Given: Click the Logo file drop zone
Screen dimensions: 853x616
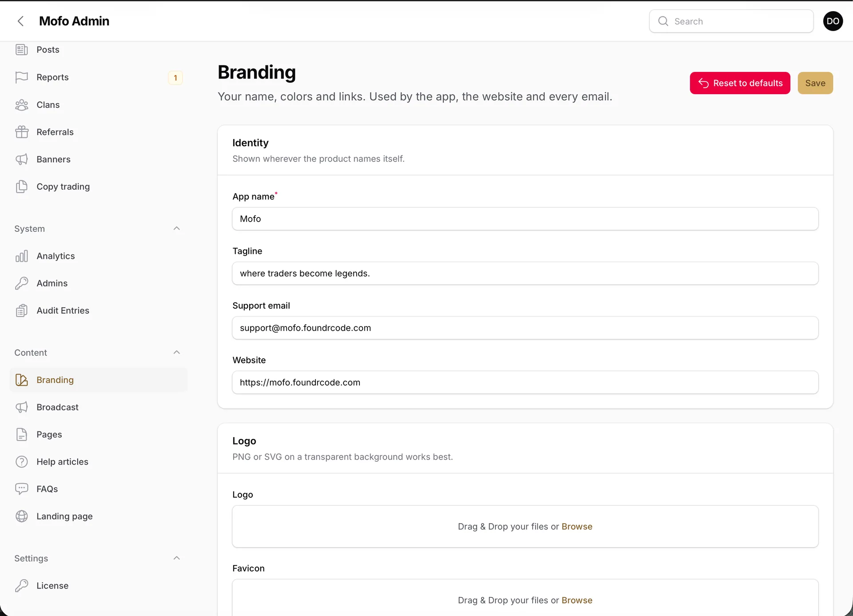Looking at the screenshot, I should [x=525, y=526].
